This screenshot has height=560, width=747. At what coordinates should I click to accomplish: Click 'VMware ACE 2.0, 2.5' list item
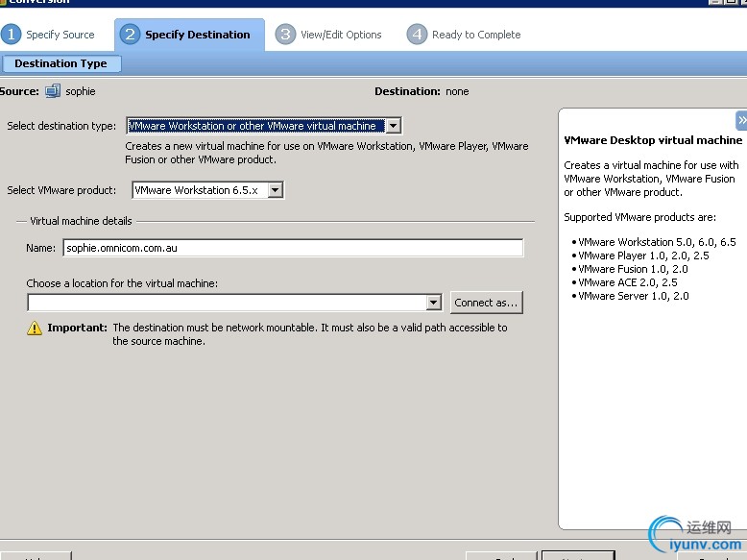[x=627, y=282]
